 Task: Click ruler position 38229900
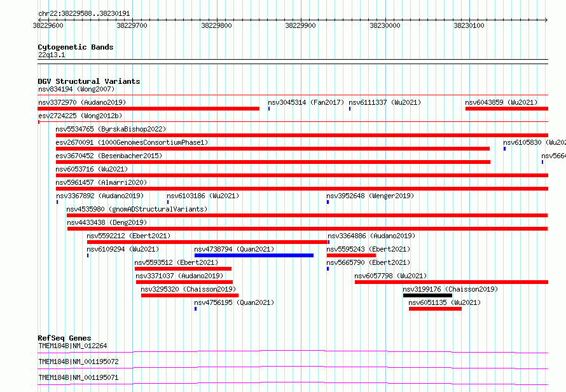[301, 25]
